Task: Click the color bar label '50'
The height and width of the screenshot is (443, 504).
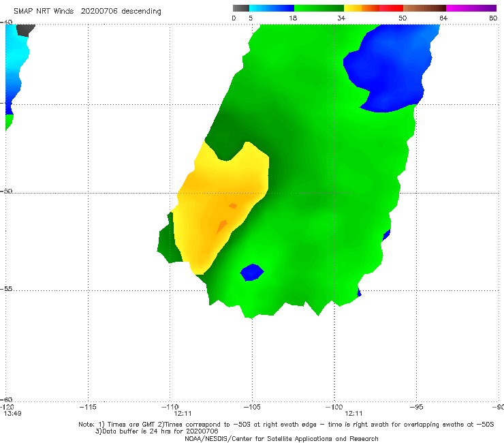Action: 403,18
